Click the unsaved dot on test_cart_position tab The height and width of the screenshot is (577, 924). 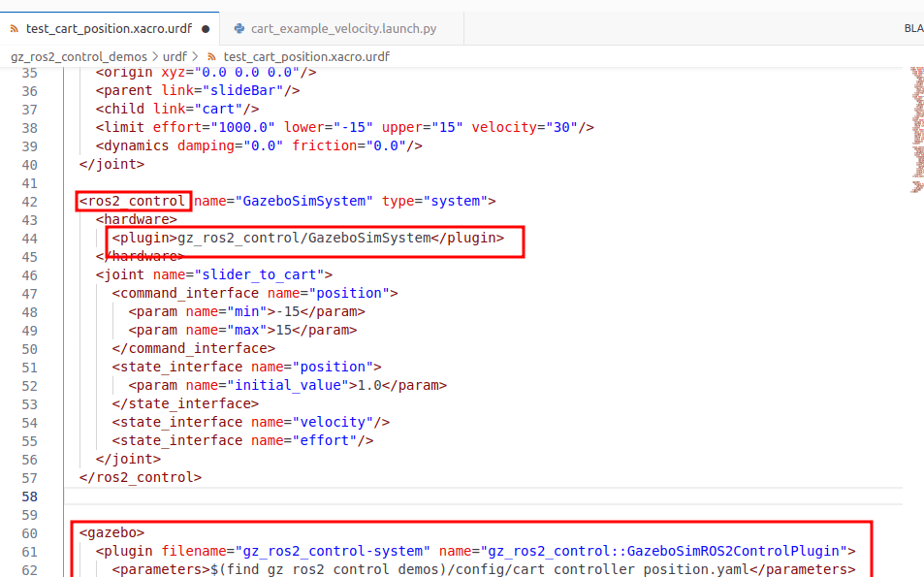[206, 29]
